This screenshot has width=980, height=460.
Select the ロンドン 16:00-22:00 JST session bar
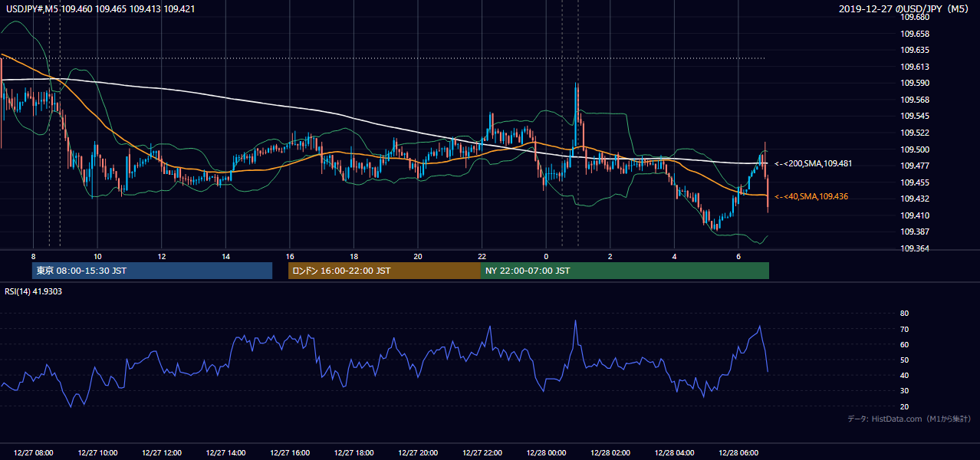click(384, 271)
